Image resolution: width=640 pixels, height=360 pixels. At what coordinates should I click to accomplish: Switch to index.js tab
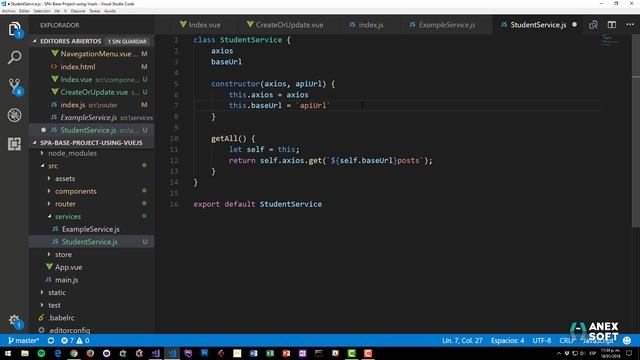click(x=366, y=25)
